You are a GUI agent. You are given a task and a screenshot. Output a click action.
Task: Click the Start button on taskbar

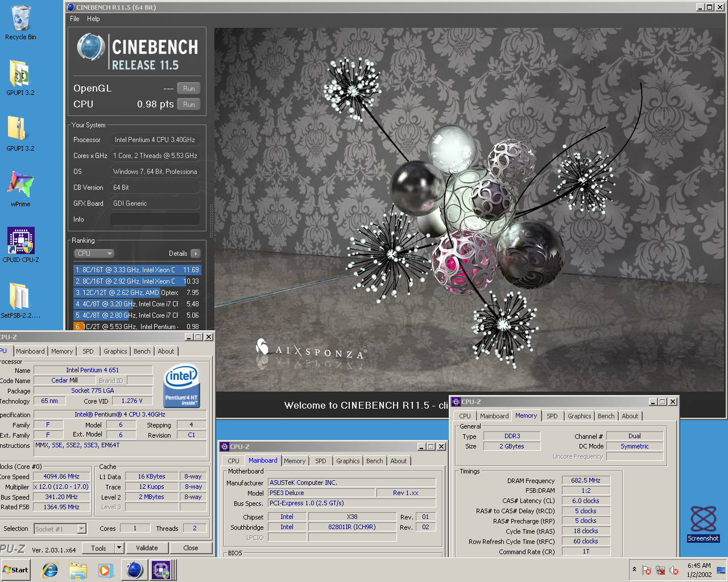(15, 570)
